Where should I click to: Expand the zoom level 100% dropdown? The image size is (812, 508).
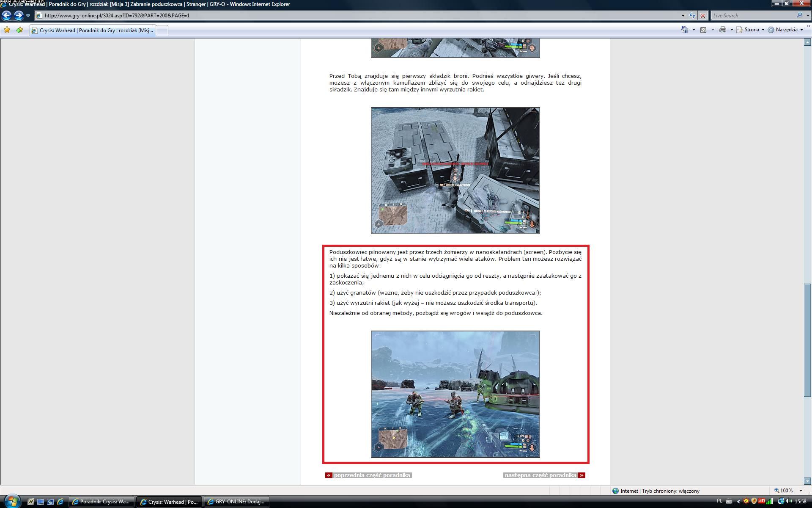801,491
